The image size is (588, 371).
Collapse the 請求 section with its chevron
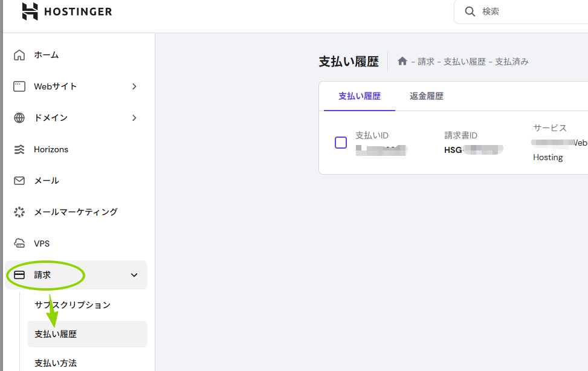click(x=134, y=274)
